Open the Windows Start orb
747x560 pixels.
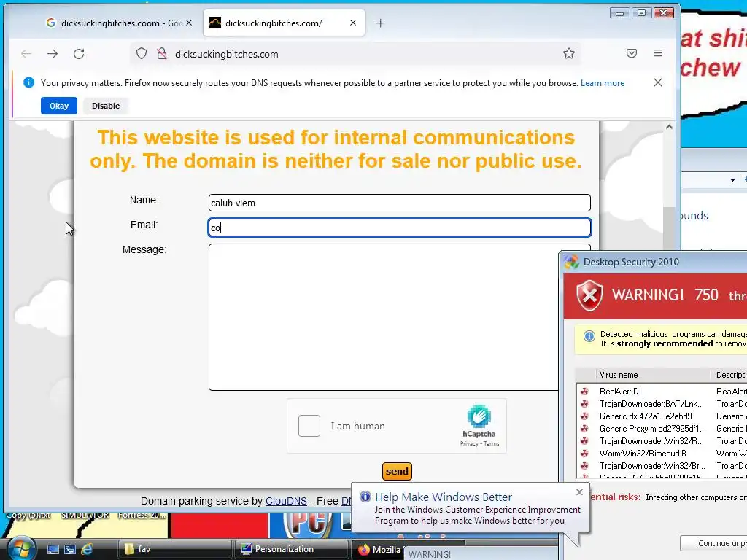[21, 548]
